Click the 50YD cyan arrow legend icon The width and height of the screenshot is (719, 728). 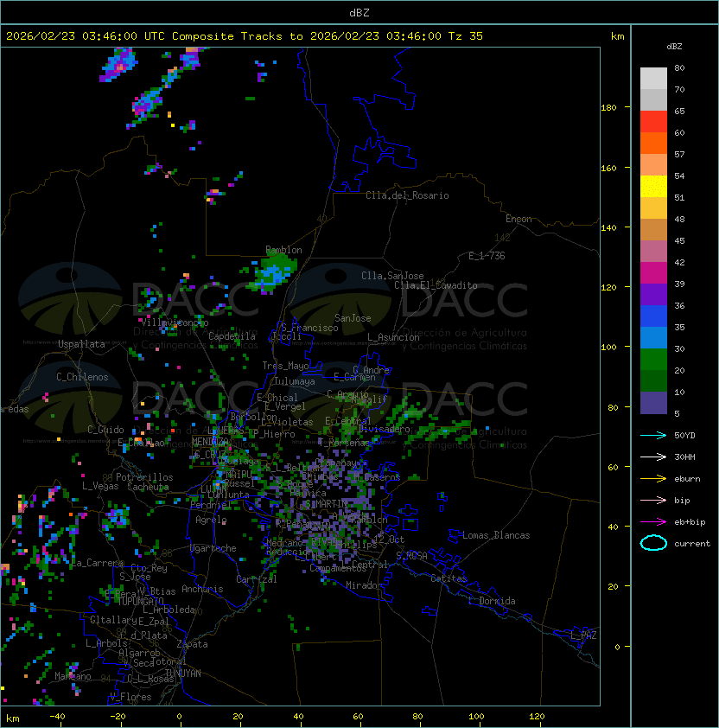[653, 435]
